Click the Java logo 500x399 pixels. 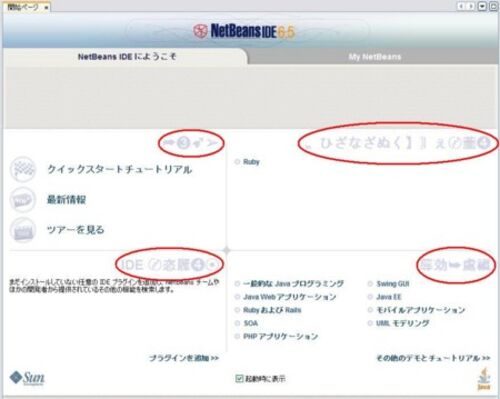click(x=484, y=379)
